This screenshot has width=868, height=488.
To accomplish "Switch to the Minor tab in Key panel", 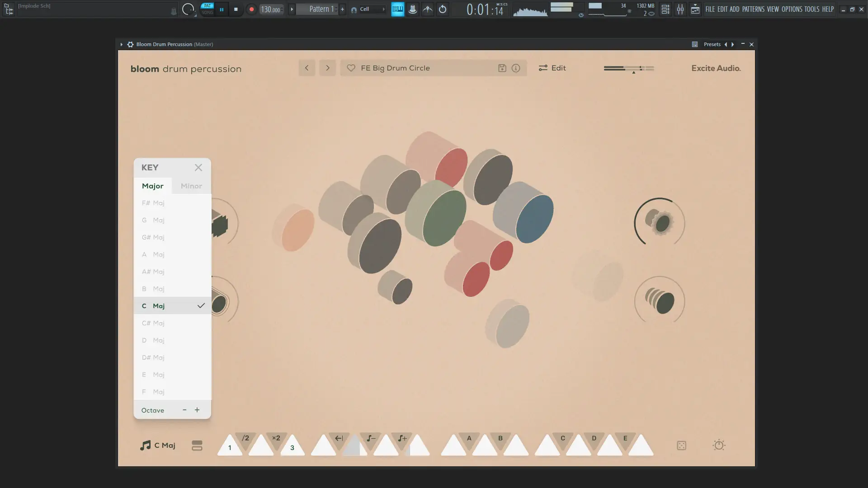I will coord(191,186).
